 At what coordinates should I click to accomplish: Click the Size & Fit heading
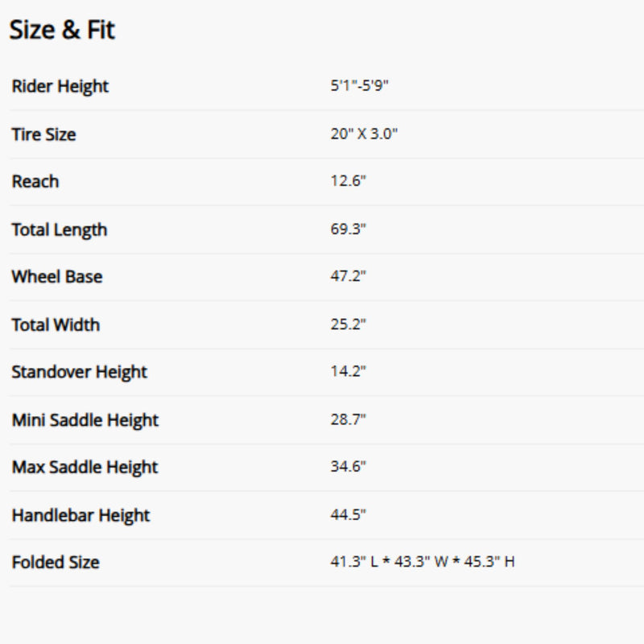(62, 31)
